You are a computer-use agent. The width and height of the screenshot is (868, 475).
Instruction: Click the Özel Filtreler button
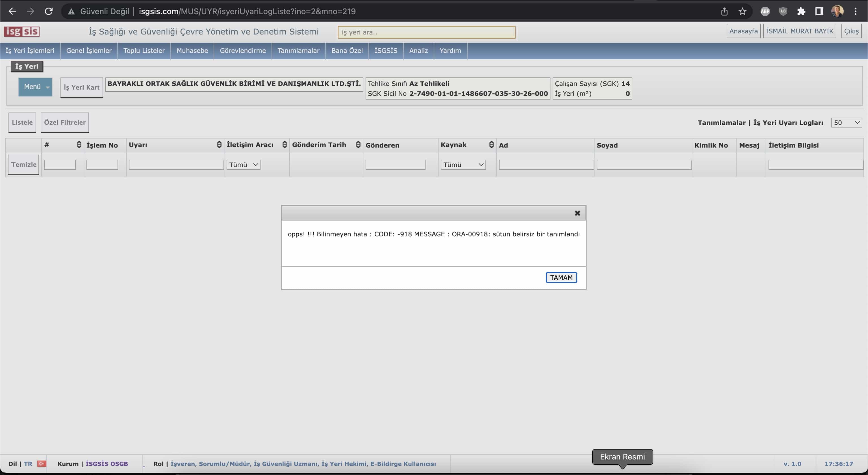tap(65, 122)
